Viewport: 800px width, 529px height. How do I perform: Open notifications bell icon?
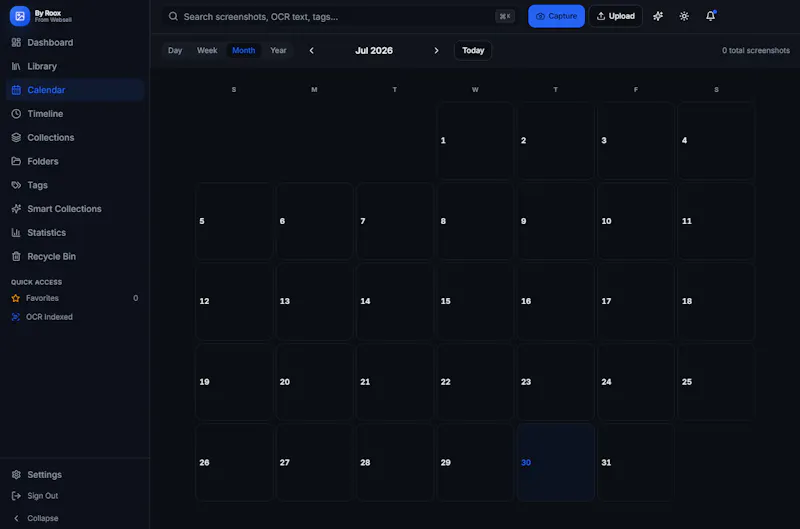(710, 16)
